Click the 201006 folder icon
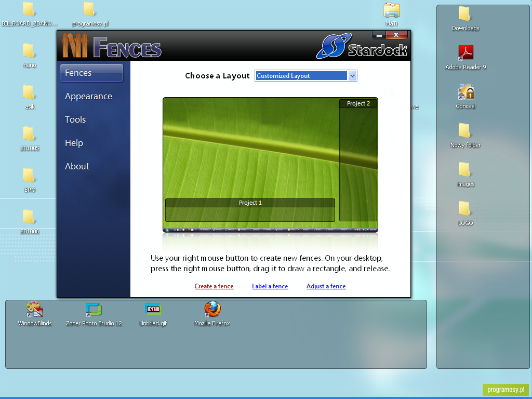 click(x=29, y=217)
